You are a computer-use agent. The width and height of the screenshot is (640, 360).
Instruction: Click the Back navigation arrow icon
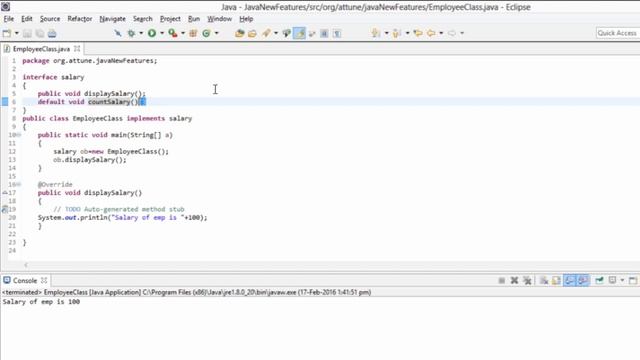[x=431, y=33]
